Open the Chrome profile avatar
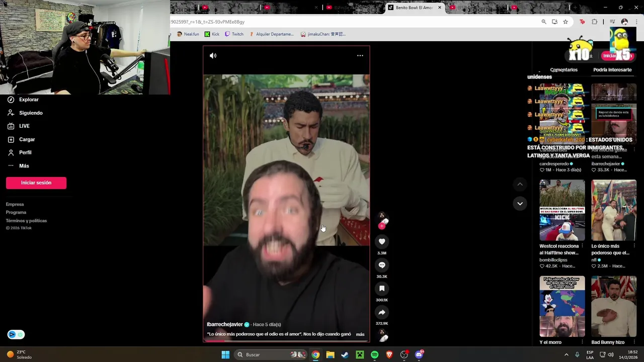This screenshot has height=362, width=644. 624,22
